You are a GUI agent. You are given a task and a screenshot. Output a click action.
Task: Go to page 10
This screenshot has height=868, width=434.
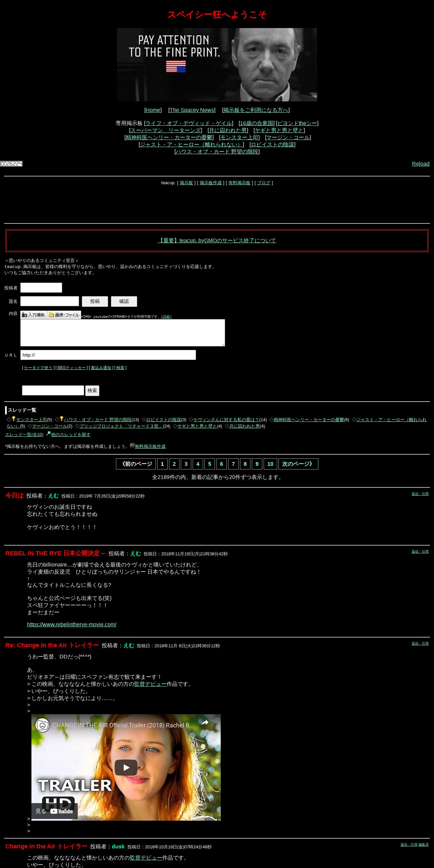coord(270,464)
